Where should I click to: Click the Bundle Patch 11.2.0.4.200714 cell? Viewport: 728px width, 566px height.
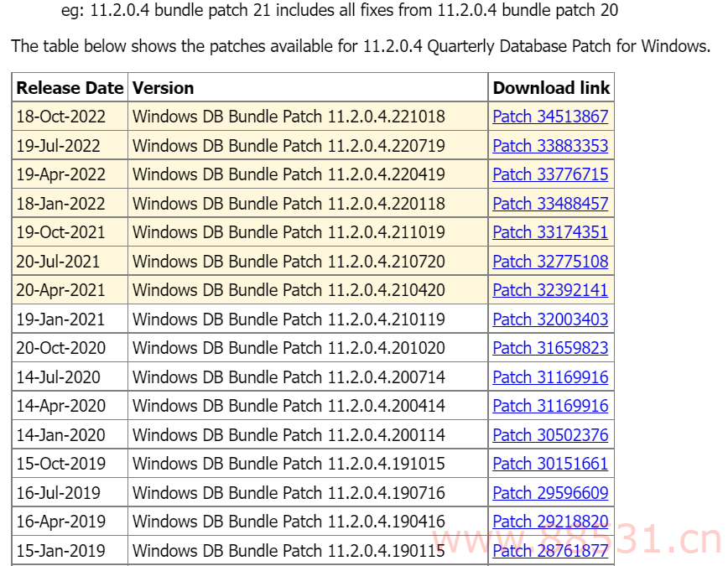pyautogui.click(x=308, y=377)
